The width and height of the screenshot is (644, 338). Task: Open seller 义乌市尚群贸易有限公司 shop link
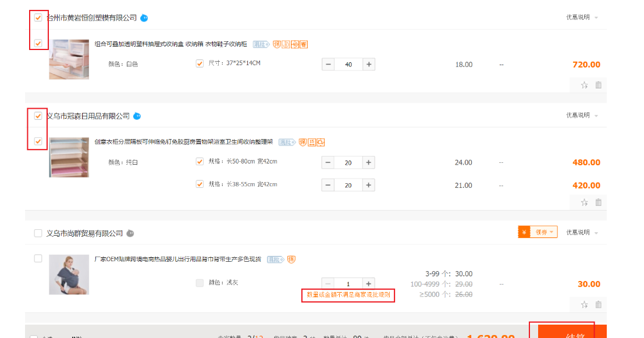84,234
